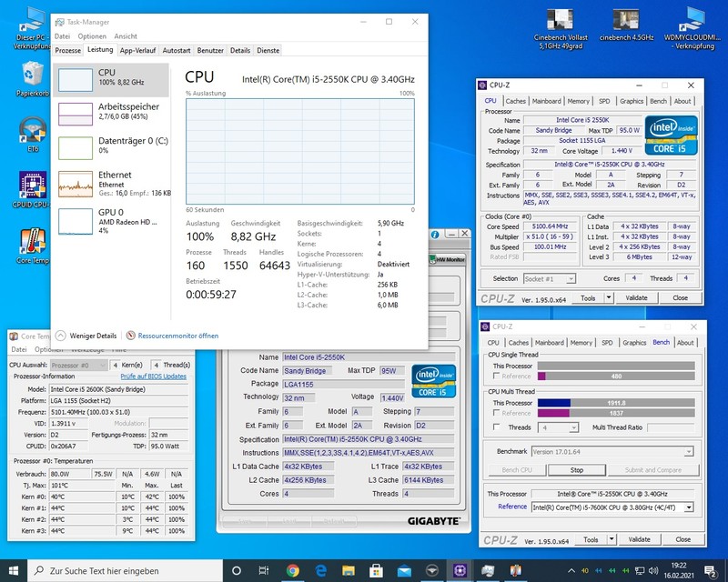Switch to Core Temp taskbar icon
This screenshot has width=728, height=582.
[x=516, y=570]
